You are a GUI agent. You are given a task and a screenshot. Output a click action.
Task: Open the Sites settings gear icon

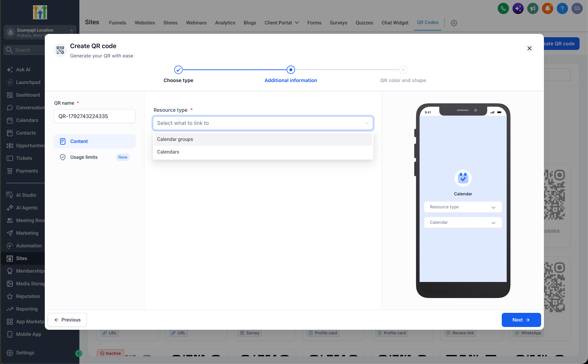coord(454,23)
